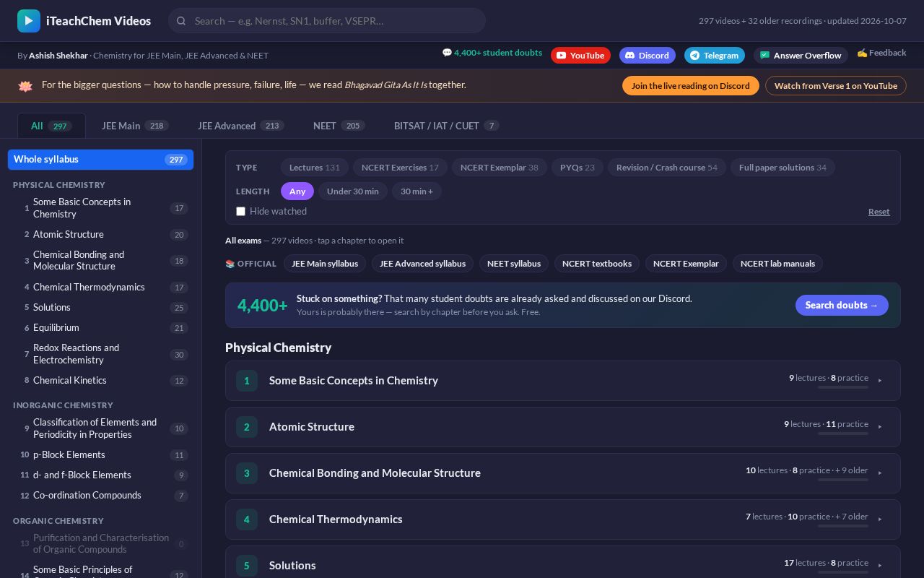Expand the Some Basic Concepts in Chemistry chapter arrow
The width and height of the screenshot is (924, 578).
coord(880,381)
